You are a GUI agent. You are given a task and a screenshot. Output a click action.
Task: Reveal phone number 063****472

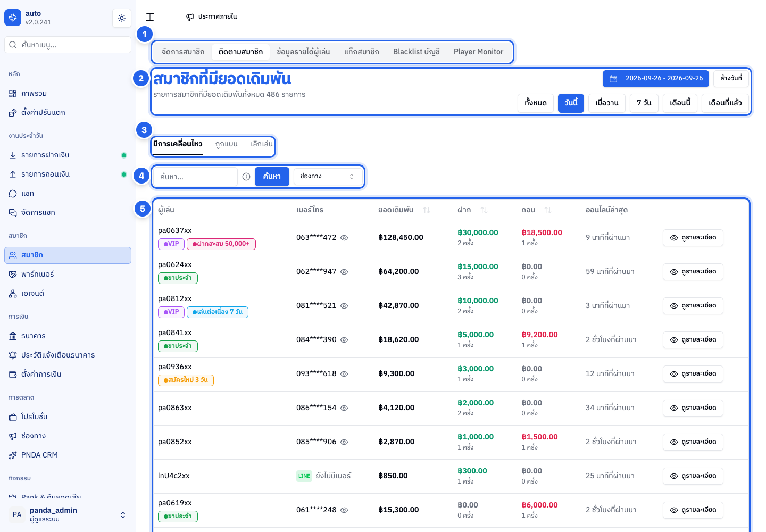click(344, 238)
